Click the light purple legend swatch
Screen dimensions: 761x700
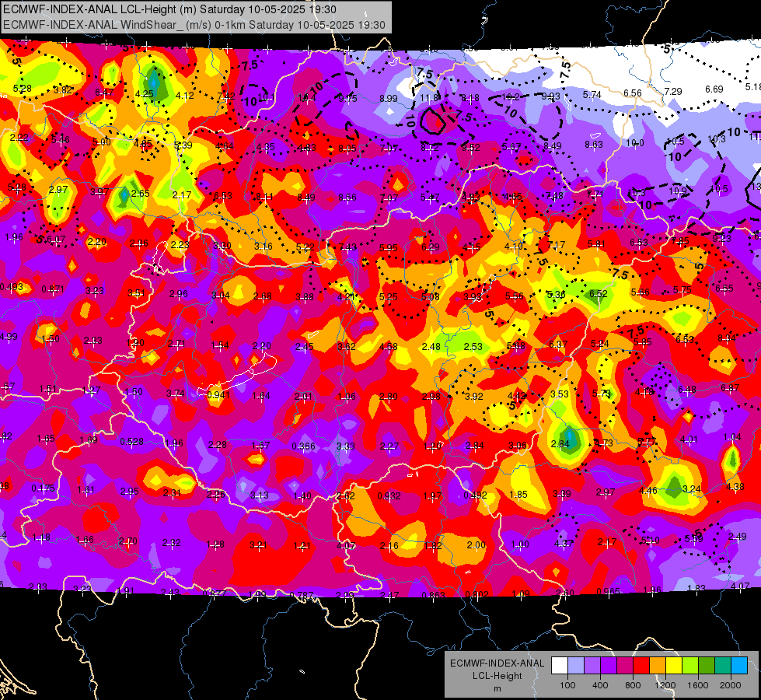coord(592,666)
